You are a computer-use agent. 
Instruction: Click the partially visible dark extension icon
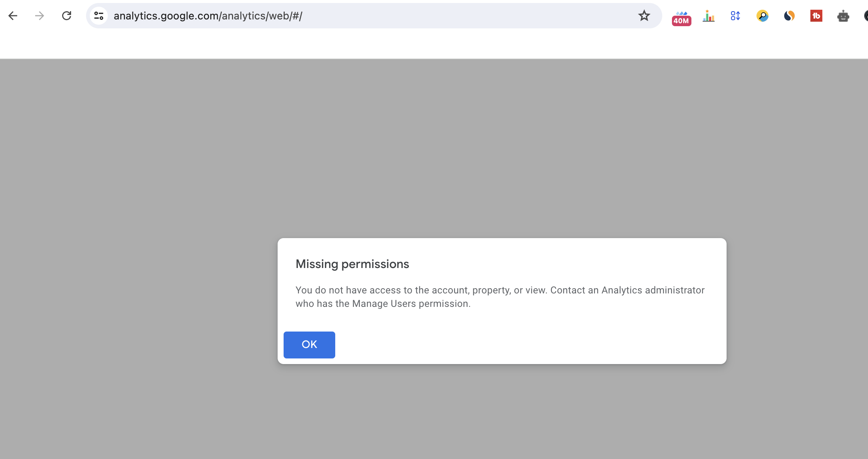coord(865,16)
